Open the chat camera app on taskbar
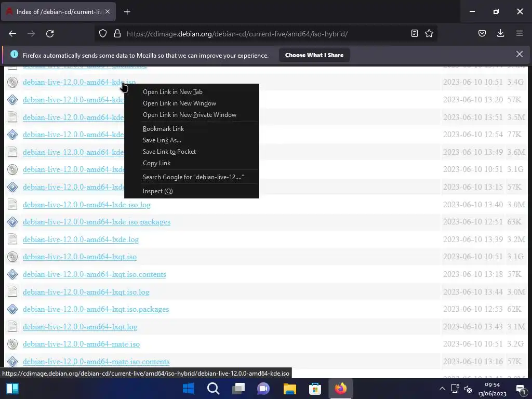This screenshot has height=399, width=532. (263, 389)
